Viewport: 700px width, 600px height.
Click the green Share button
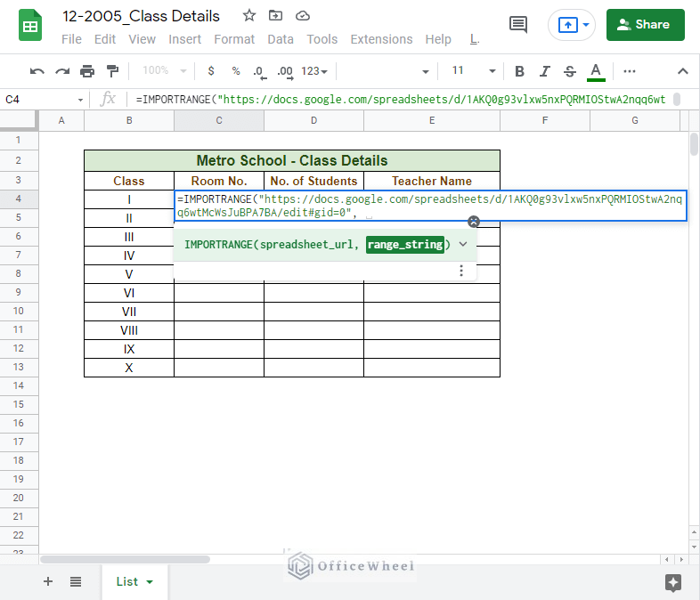645,25
